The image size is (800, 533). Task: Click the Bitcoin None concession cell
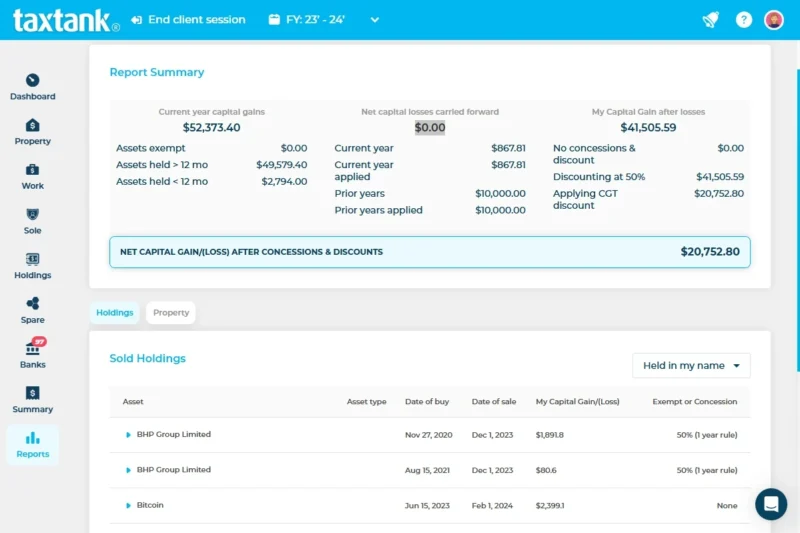pyautogui.click(x=727, y=505)
